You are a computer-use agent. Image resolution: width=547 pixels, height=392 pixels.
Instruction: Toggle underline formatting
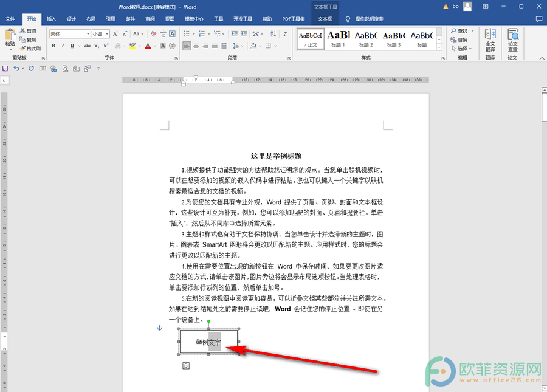pos(72,46)
